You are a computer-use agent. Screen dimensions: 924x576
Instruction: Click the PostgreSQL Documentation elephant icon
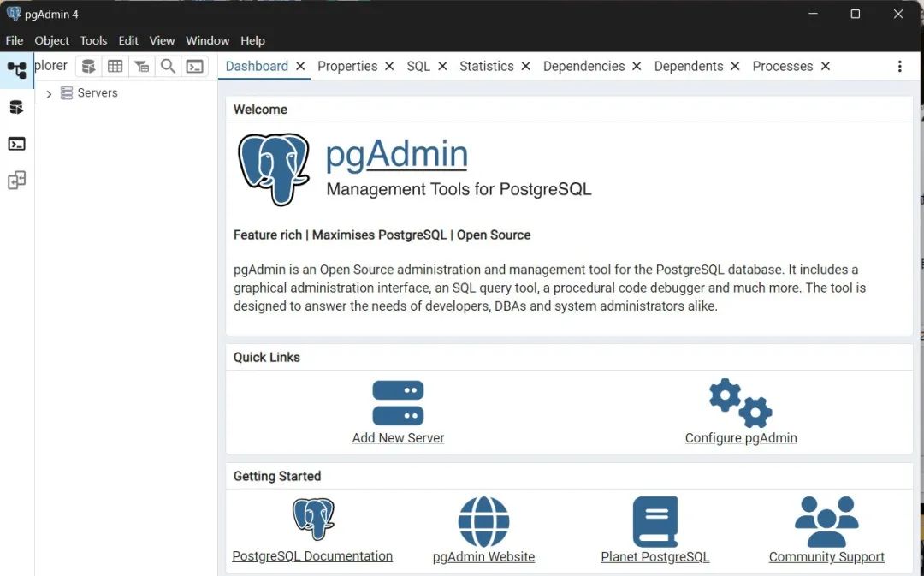313,519
